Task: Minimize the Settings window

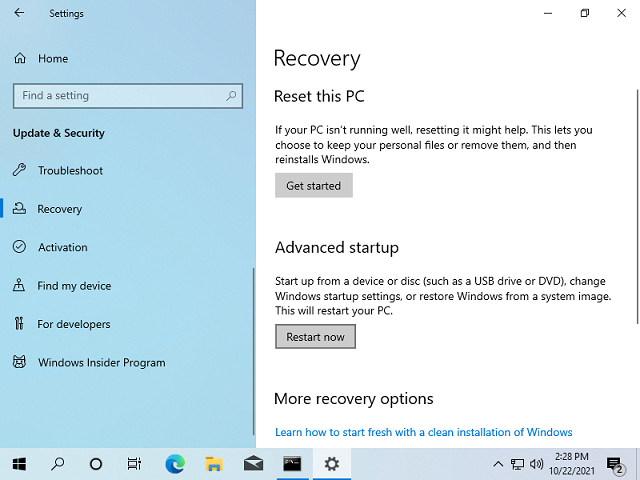Action: pos(548,13)
